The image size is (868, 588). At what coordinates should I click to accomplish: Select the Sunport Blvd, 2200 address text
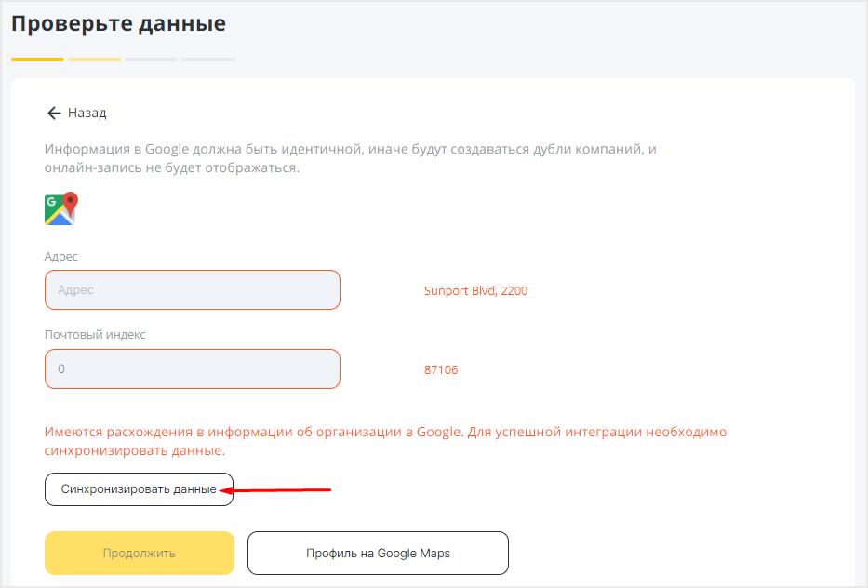(x=475, y=290)
